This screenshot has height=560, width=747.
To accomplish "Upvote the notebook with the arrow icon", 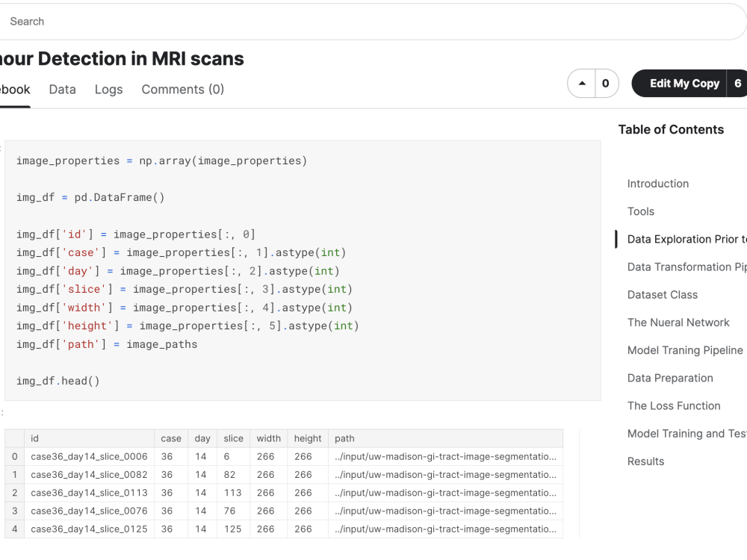I will click(582, 84).
